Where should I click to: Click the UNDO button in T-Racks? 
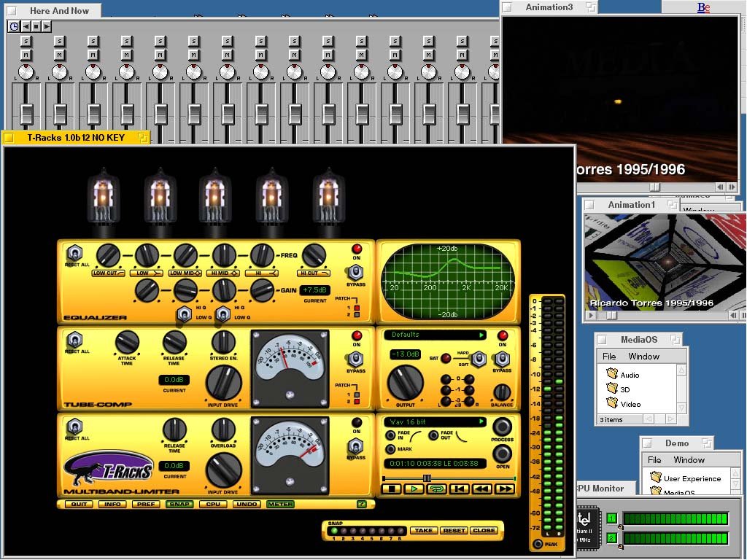tap(247, 504)
